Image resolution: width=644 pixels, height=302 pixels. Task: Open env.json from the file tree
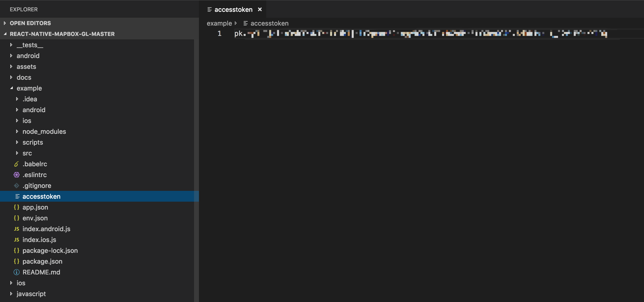click(x=35, y=218)
